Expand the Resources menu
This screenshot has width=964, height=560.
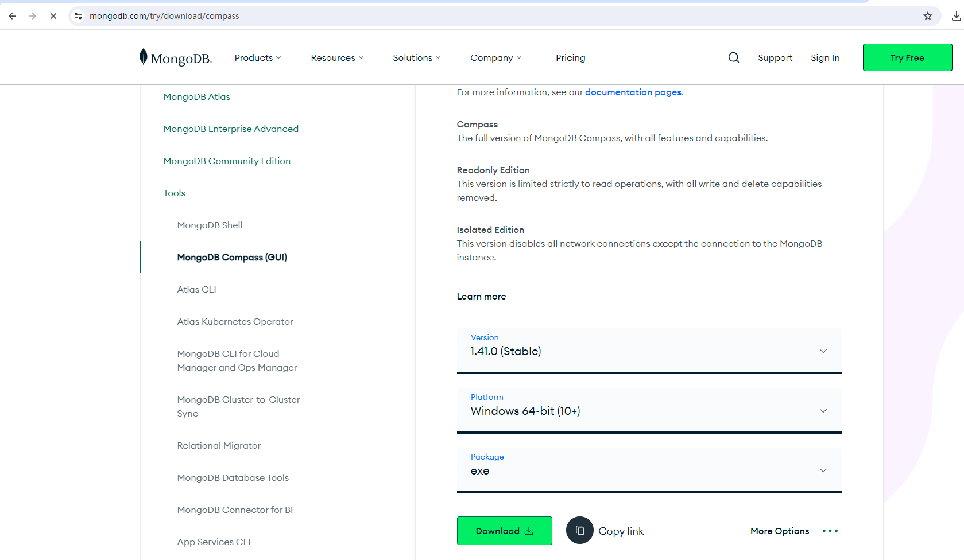[x=337, y=57]
